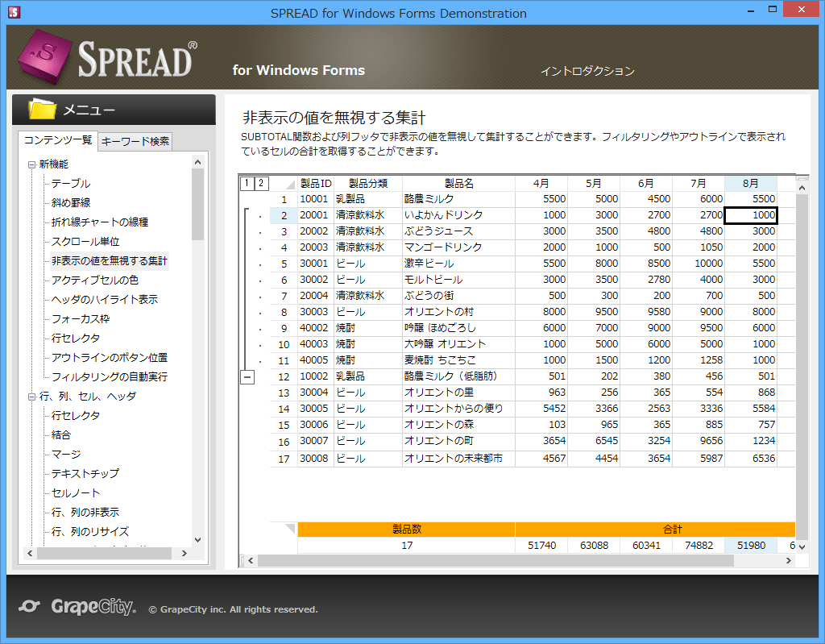Select the コンテンツ一覧 tab
The width and height of the screenshot is (825, 644).
coord(57,141)
